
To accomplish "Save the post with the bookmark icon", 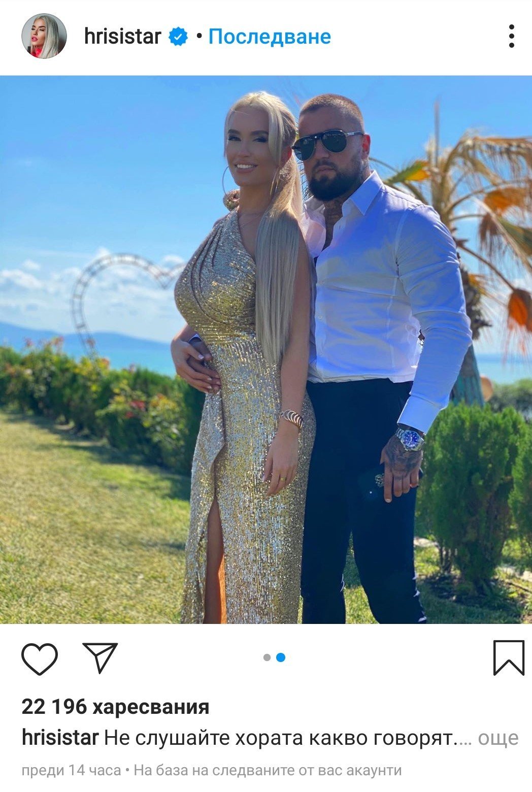I will (x=509, y=657).
